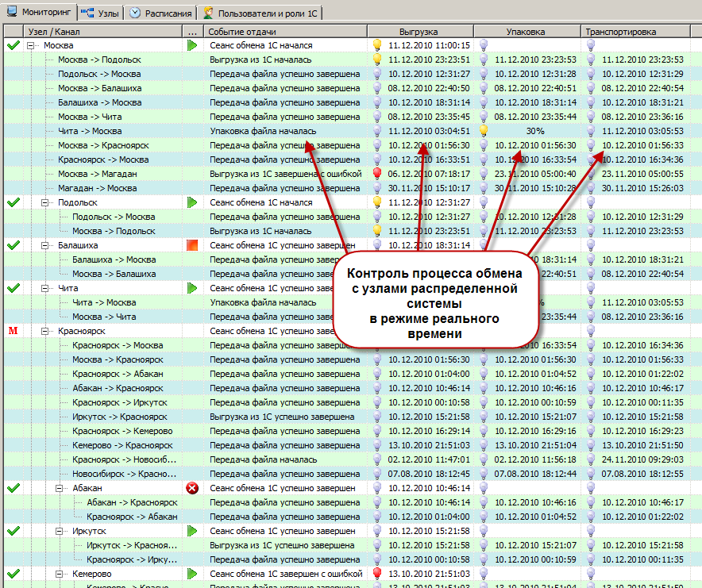The width and height of the screenshot is (702, 588).
Task: Open the Расписания tab
Action: 161,13
